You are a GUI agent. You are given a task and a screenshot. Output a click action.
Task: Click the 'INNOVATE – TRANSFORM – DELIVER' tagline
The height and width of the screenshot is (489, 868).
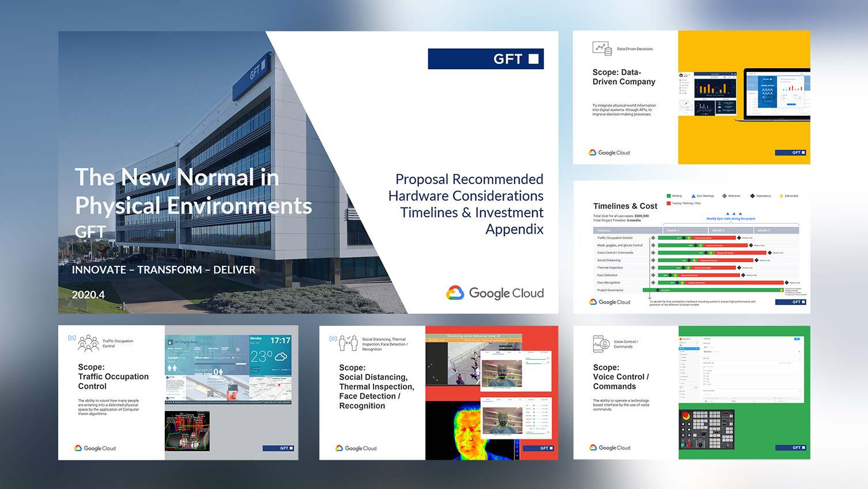pyautogui.click(x=164, y=270)
